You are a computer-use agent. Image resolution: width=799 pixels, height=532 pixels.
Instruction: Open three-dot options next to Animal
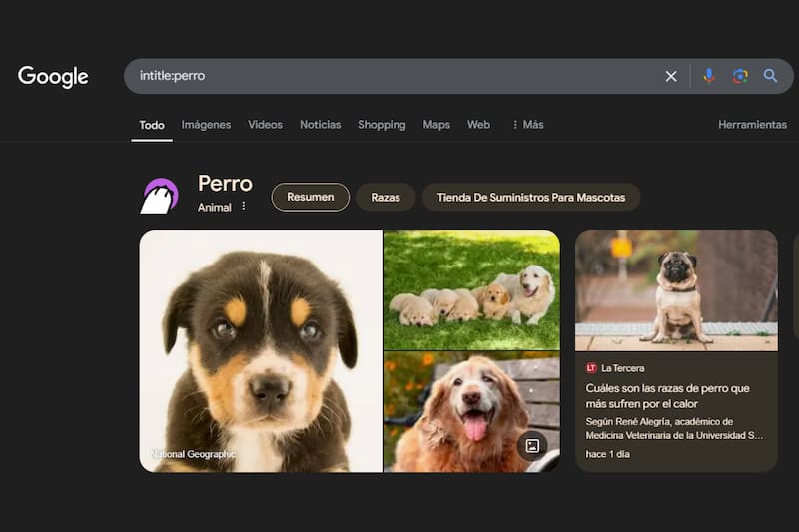click(243, 207)
